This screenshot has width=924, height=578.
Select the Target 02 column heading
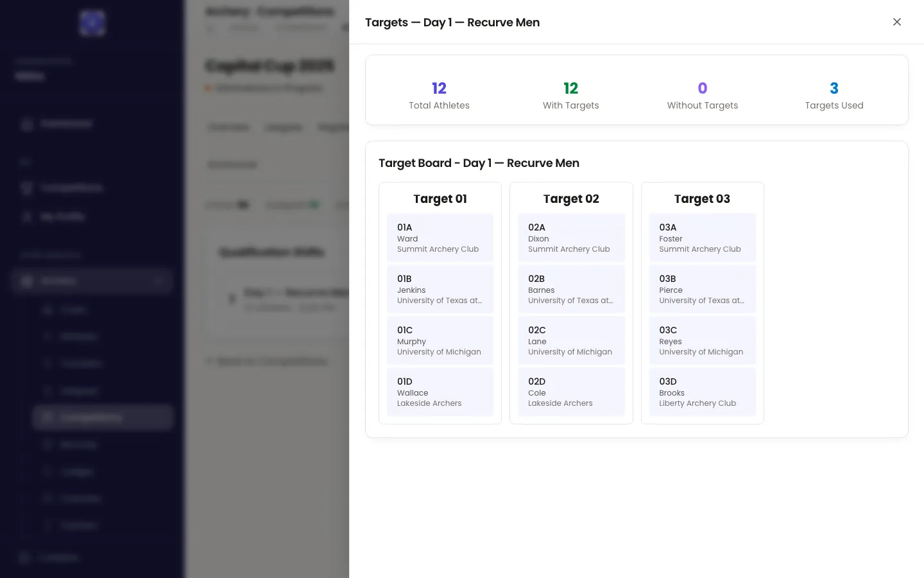(571, 199)
